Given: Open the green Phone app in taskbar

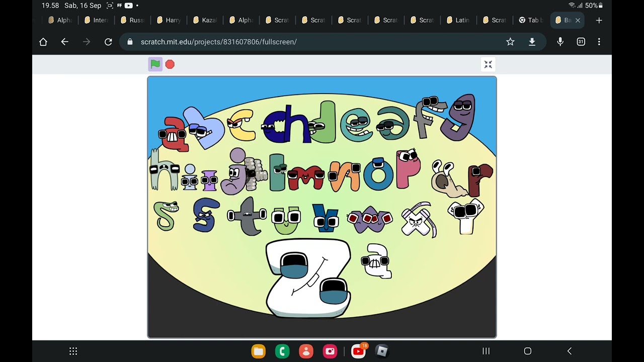Looking at the screenshot, I should point(282,351).
